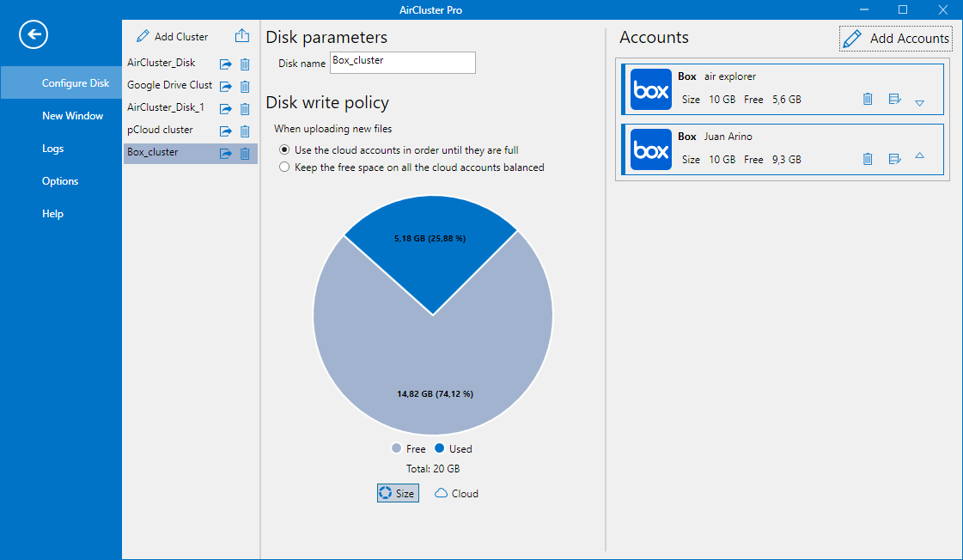Screen dimensions: 963x560
Task: Open the Options menu item
Action: click(x=60, y=181)
